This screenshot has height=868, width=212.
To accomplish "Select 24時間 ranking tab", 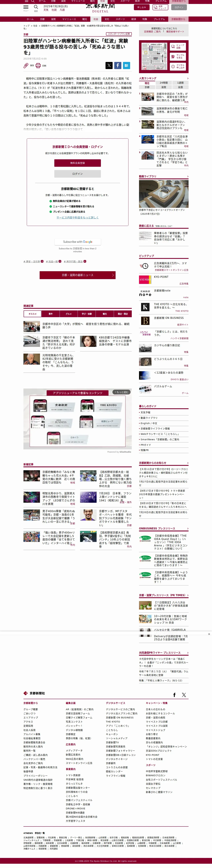I will coord(164,83).
